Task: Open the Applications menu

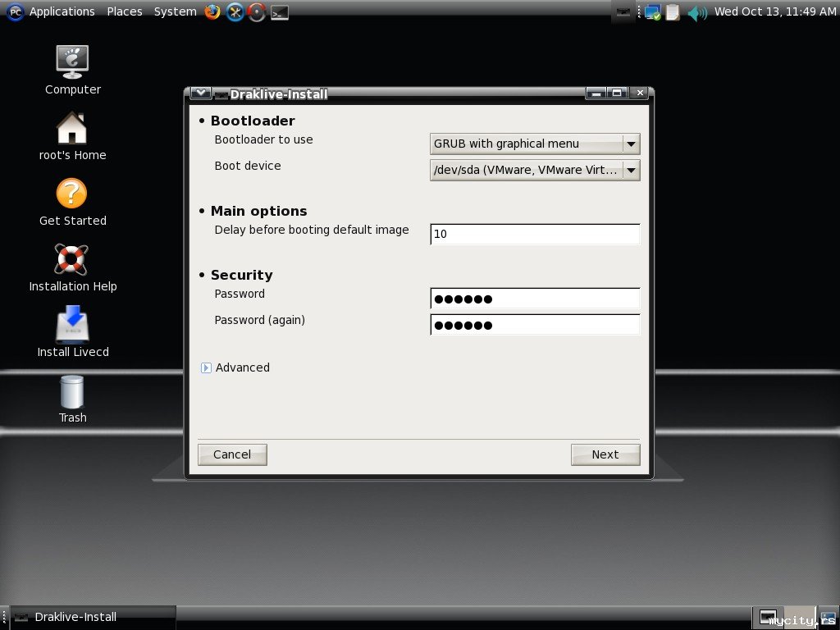Action: click(62, 11)
